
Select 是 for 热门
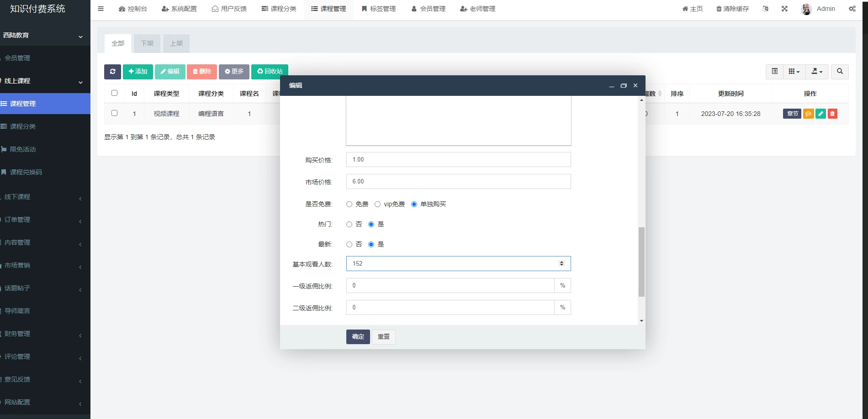pyautogui.click(x=371, y=225)
